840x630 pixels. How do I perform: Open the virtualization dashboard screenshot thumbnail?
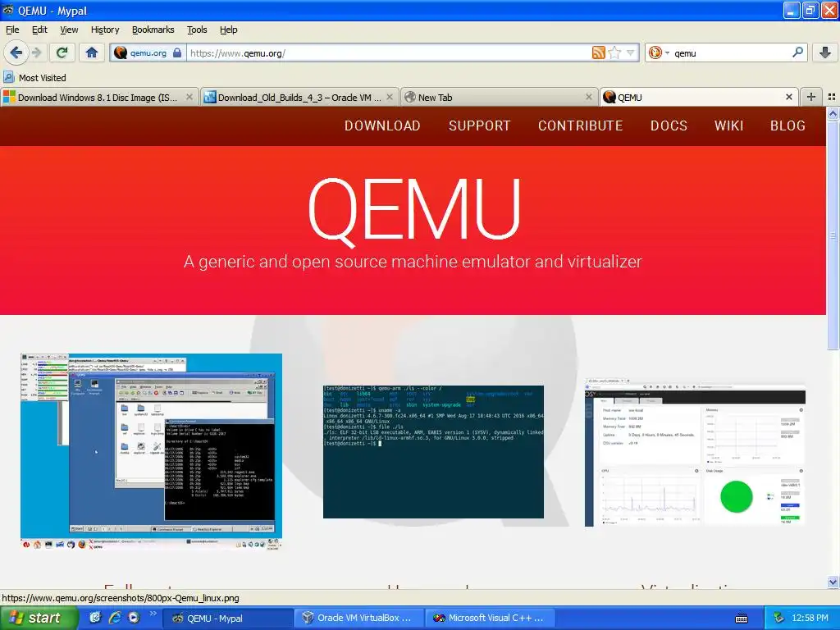(x=695, y=452)
